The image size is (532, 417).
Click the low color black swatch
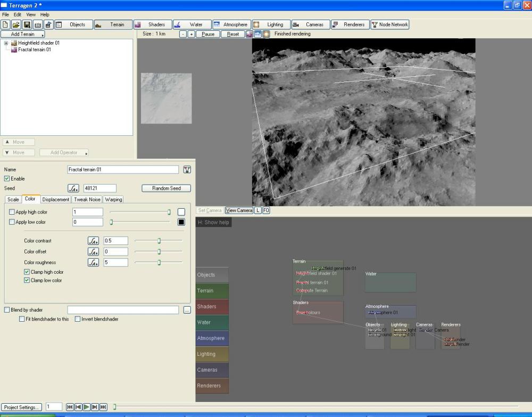click(181, 222)
